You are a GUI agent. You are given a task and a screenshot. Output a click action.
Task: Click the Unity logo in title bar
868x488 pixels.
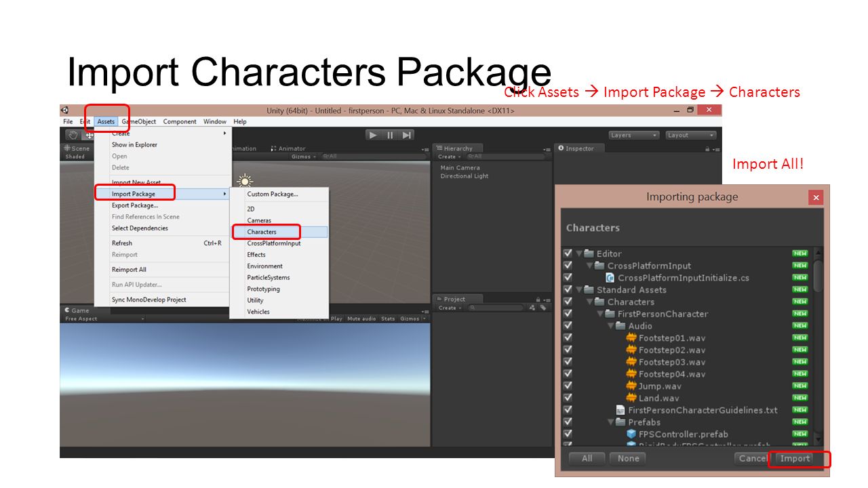[65, 110]
